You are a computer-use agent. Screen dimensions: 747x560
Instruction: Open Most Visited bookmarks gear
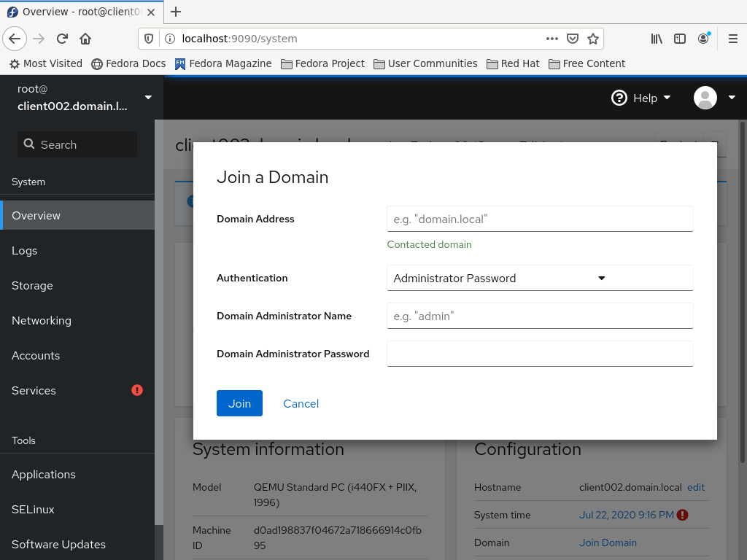pos(46,64)
